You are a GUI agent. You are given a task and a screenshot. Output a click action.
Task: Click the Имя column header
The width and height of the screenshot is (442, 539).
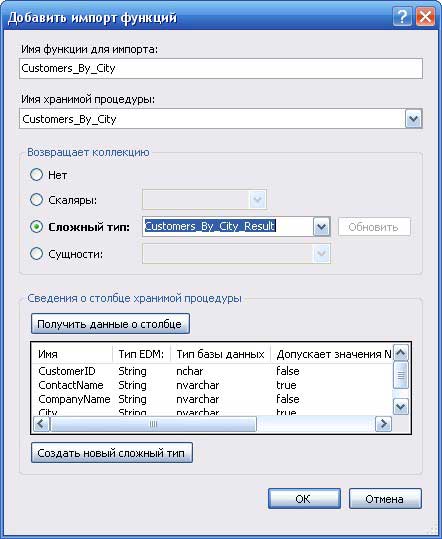pyautogui.click(x=72, y=354)
